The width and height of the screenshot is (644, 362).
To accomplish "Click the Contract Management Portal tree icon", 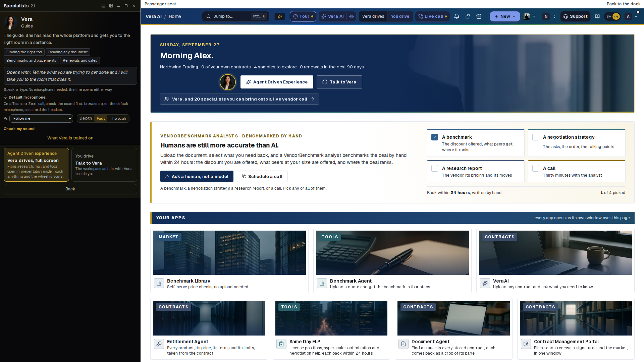I will (x=526, y=344).
